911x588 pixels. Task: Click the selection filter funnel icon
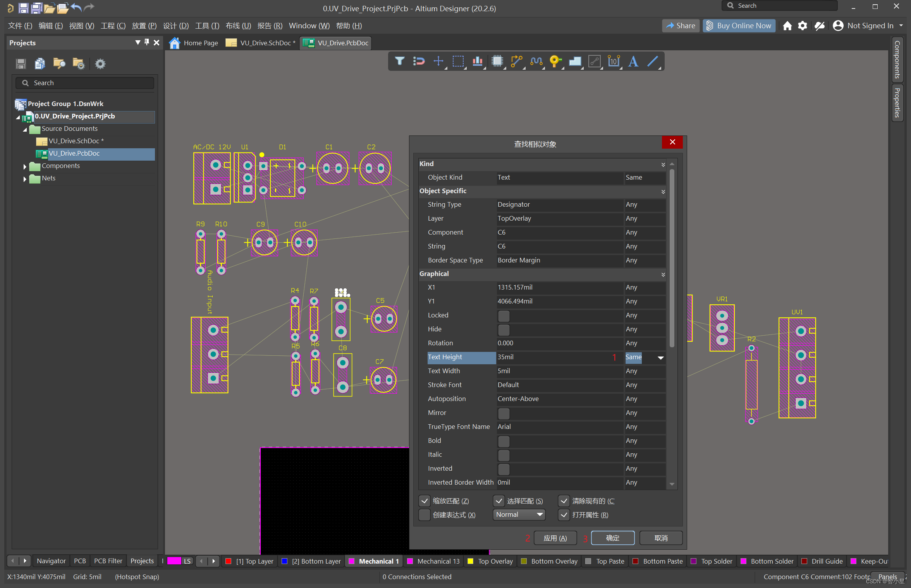(x=399, y=61)
